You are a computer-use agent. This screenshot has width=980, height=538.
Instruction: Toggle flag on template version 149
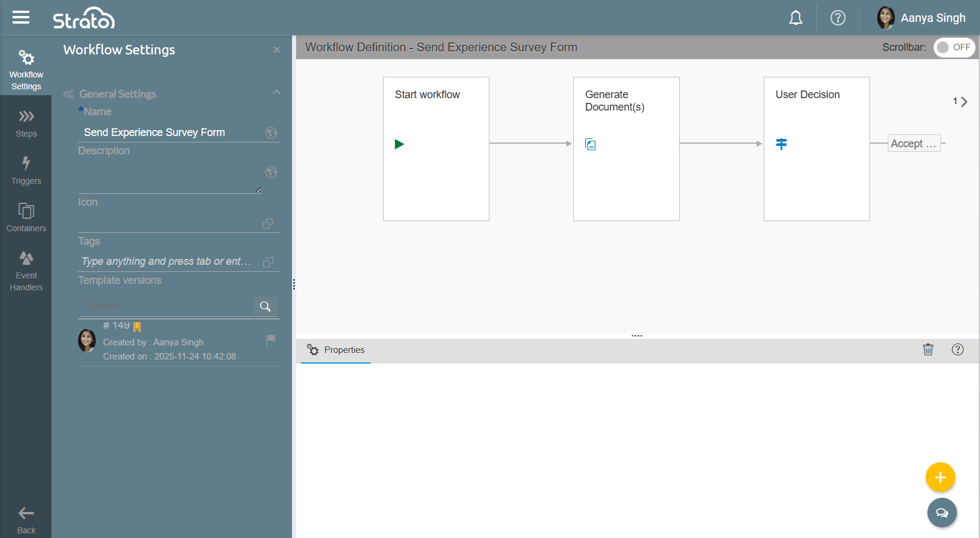[x=271, y=339]
